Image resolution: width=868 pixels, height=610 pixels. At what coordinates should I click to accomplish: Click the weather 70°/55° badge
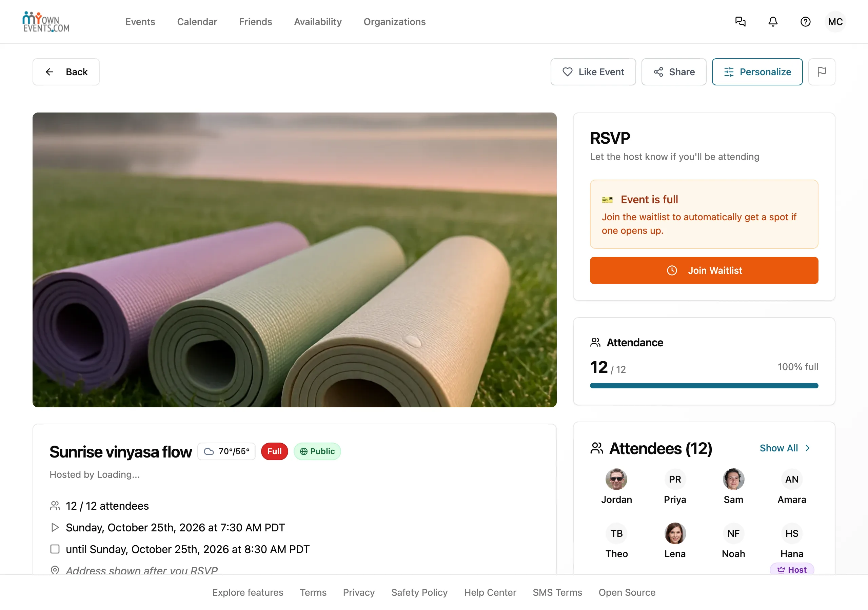coord(226,451)
